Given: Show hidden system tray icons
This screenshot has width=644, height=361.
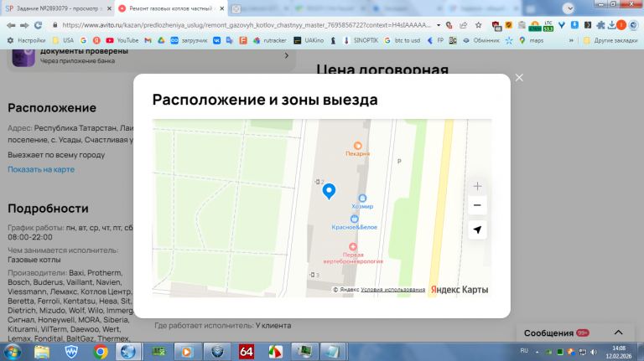Looking at the screenshot, I should point(537,352).
